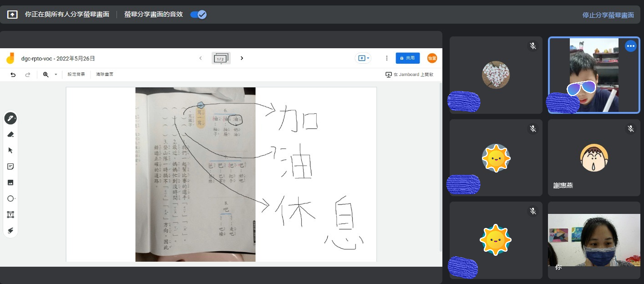The height and width of the screenshot is (284, 644).
Task: Go to the next Jamboard frame
Action: click(x=242, y=58)
